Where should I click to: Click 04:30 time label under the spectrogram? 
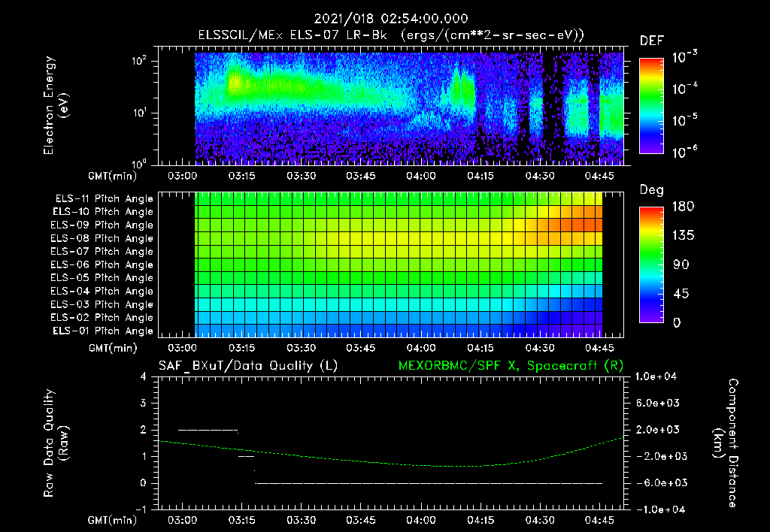click(540, 176)
